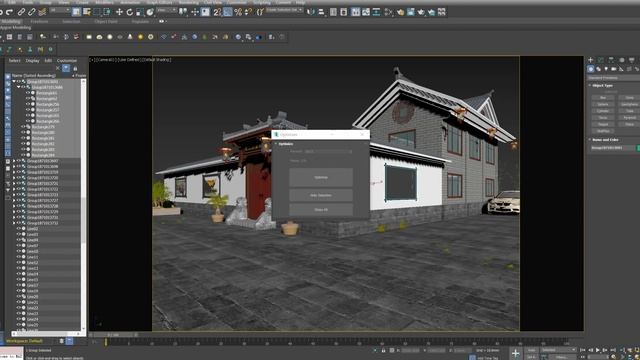Image resolution: width=640 pixels, height=360 pixels.
Task: Toggle the Percent Snap icon
Action: click(238, 12)
